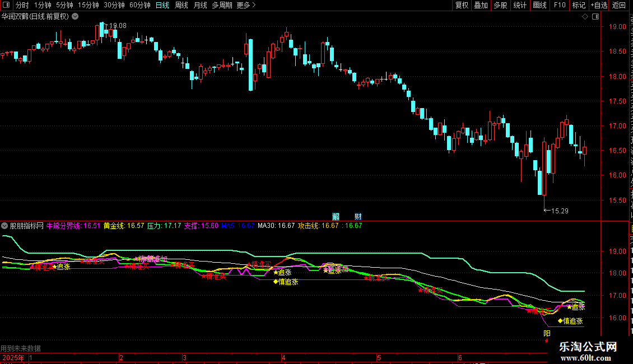Viewport: 633px width, 364px height.
Task: Activate the 画线 drawing tool
Action: pyautogui.click(x=540, y=5)
